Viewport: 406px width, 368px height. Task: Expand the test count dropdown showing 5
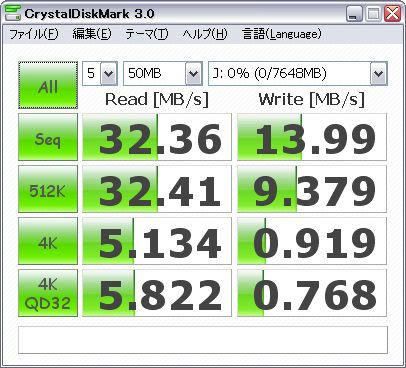point(109,73)
